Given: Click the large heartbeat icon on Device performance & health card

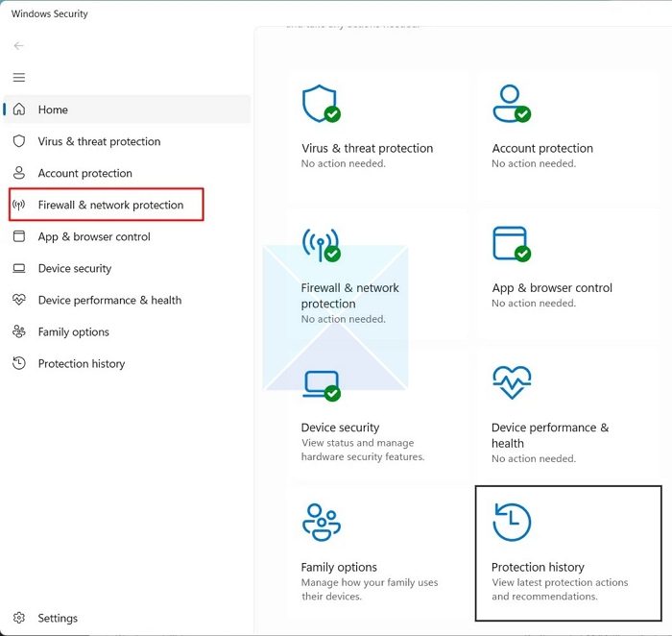Looking at the screenshot, I should (x=512, y=382).
